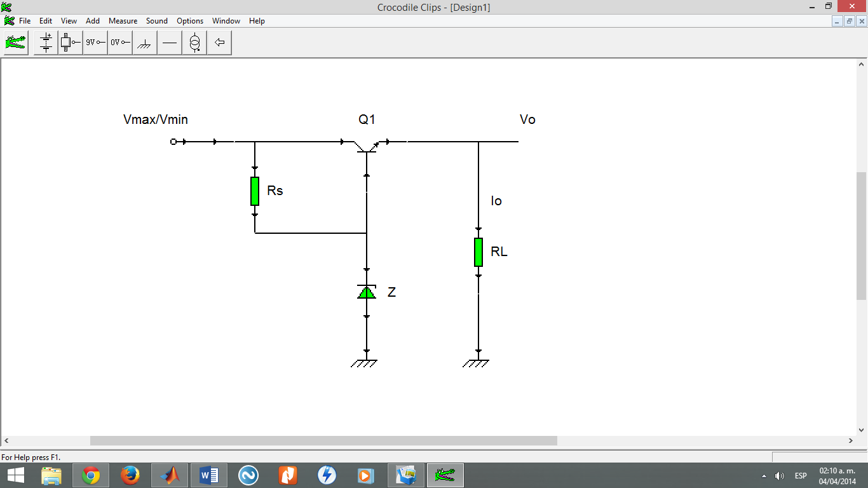Open the Options menu

pos(190,21)
